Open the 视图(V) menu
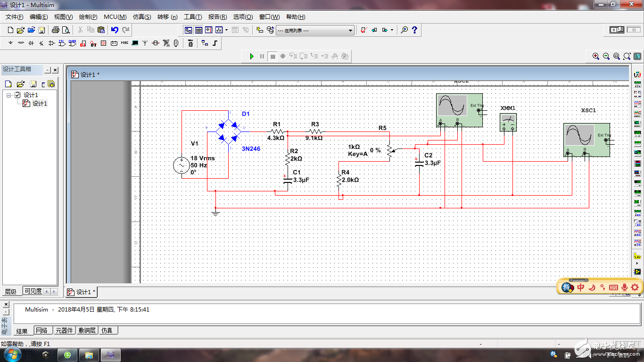The width and height of the screenshot is (644, 362). 63,16
